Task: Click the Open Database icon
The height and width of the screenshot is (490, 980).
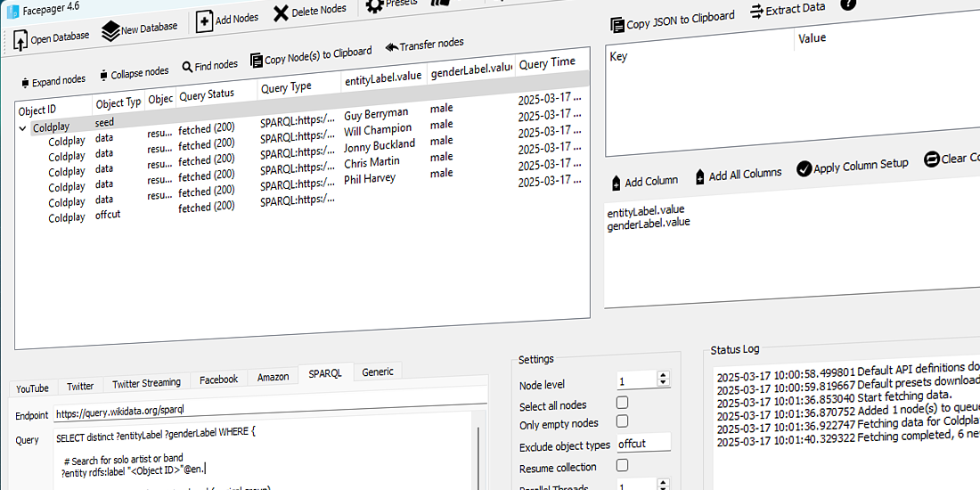Action: [x=20, y=40]
